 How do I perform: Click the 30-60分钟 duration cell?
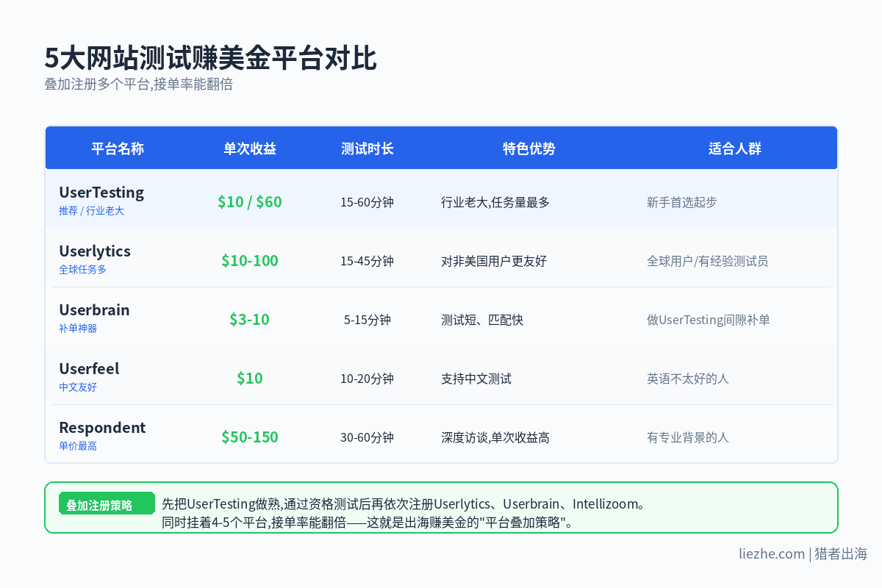(367, 437)
